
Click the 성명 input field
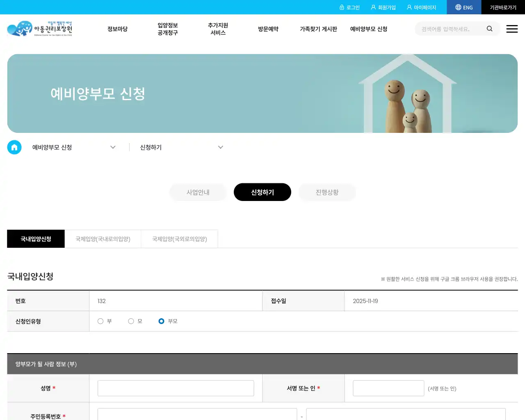[176, 388]
